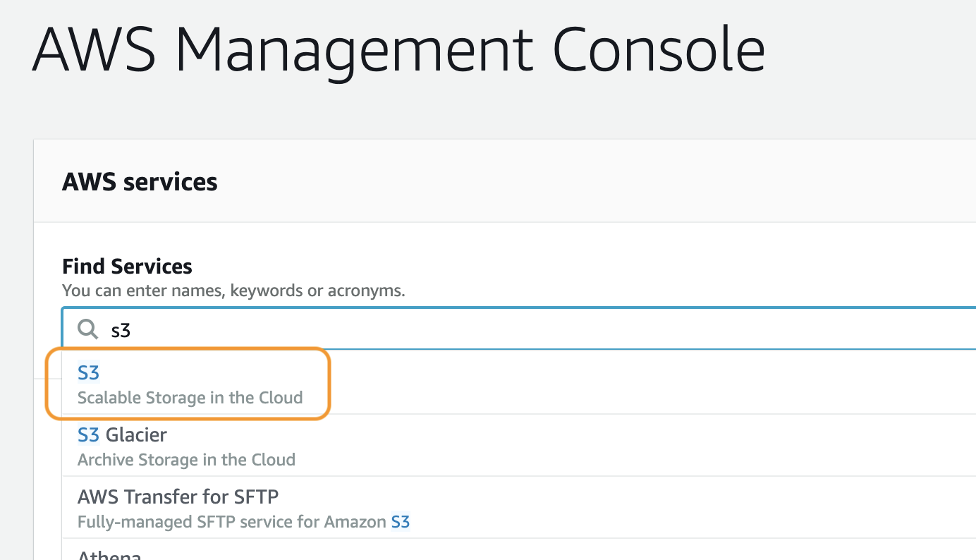Click the word Glacier in results
Viewport: 976px width, 560px height.
pyautogui.click(x=136, y=435)
